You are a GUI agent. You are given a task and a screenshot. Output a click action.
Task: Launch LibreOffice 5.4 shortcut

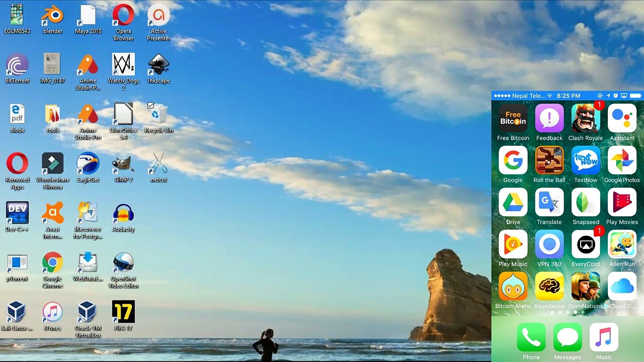click(x=123, y=114)
